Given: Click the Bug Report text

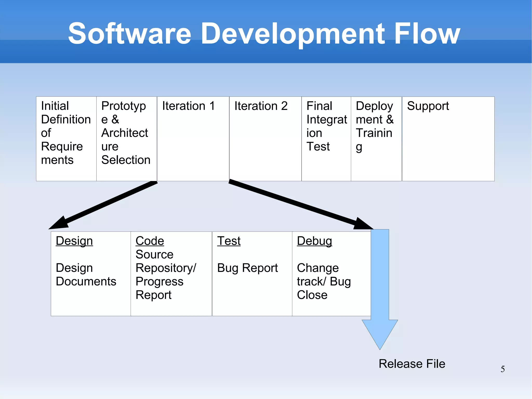Looking at the screenshot, I should coord(247,268).
